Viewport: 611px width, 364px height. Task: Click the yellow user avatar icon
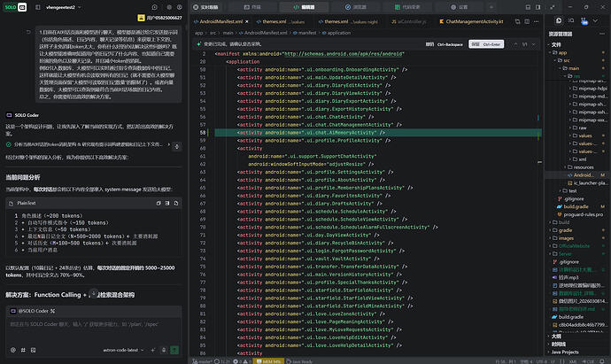pos(141,18)
